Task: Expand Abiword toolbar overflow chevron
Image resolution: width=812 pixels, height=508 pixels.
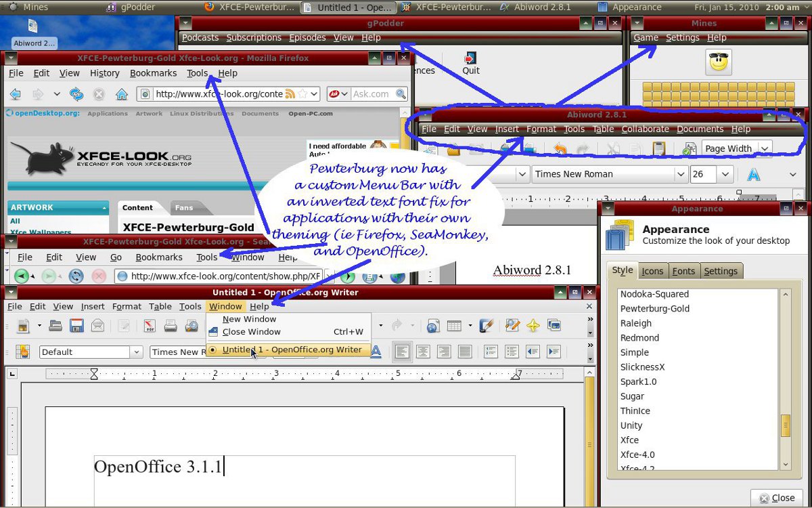Action: [x=794, y=175]
